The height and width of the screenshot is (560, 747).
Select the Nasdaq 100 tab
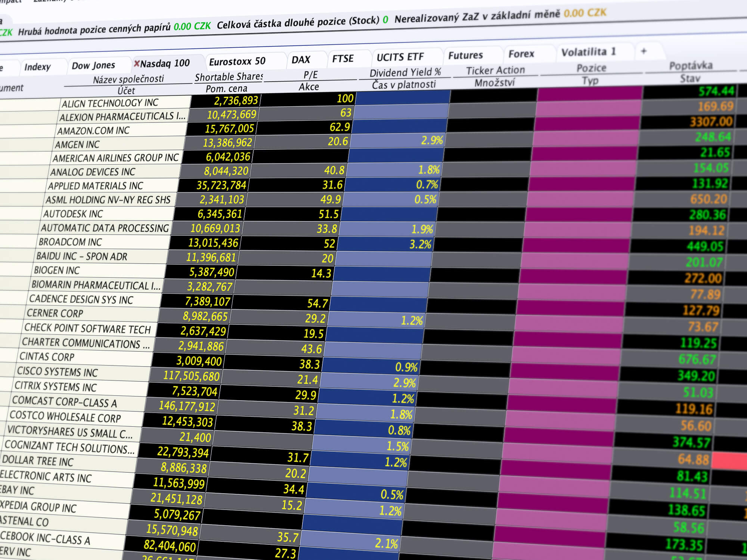tap(165, 63)
